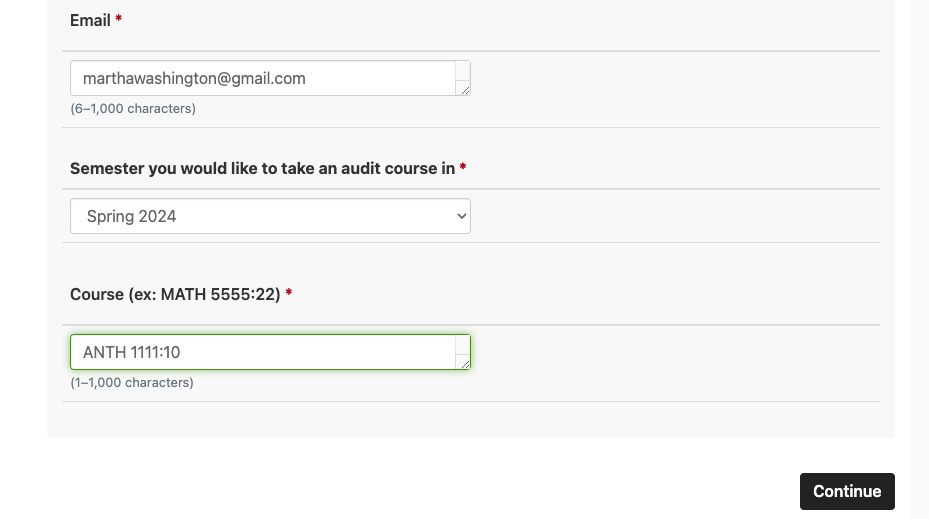Click the red asterisk beside Email
The image size is (929, 519).
tap(118, 20)
